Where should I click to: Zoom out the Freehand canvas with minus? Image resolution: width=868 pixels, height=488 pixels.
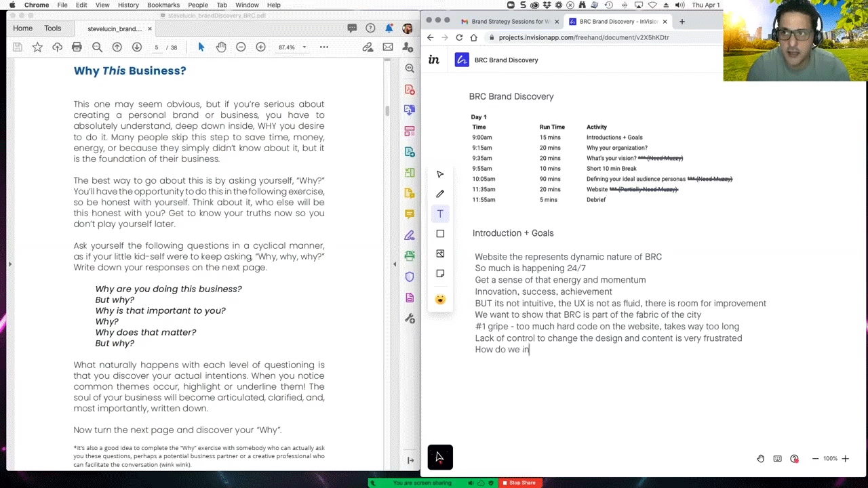815,459
